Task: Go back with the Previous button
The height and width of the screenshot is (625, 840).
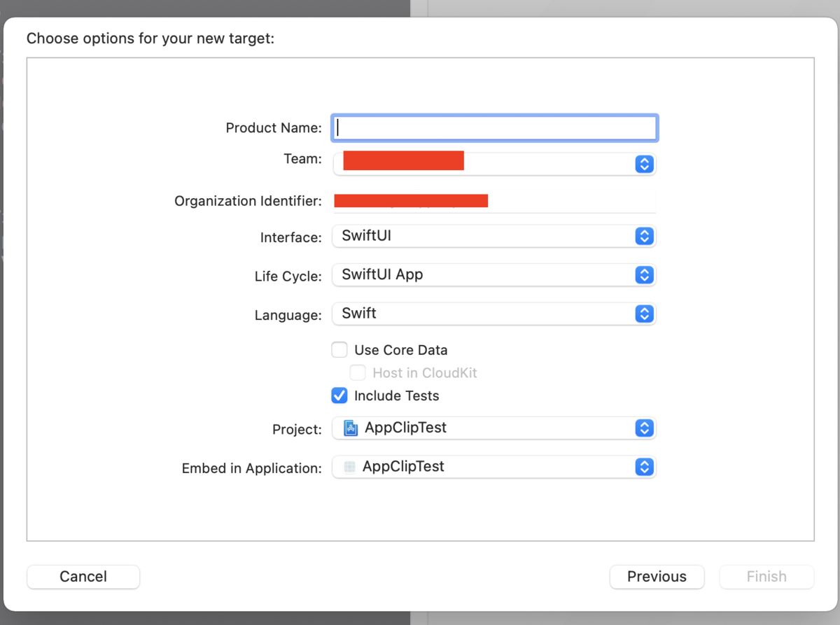Action: (657, 577)
